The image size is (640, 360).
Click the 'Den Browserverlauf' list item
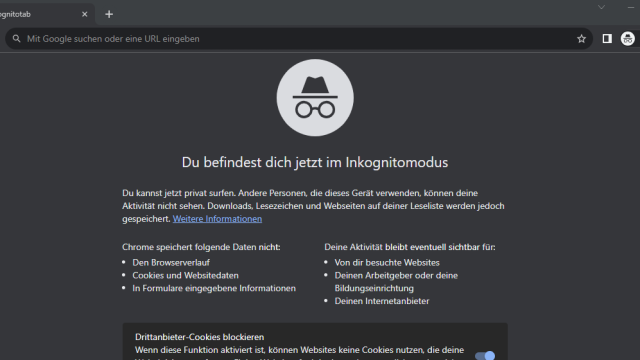pyautogui.click(x=171, y=262)
